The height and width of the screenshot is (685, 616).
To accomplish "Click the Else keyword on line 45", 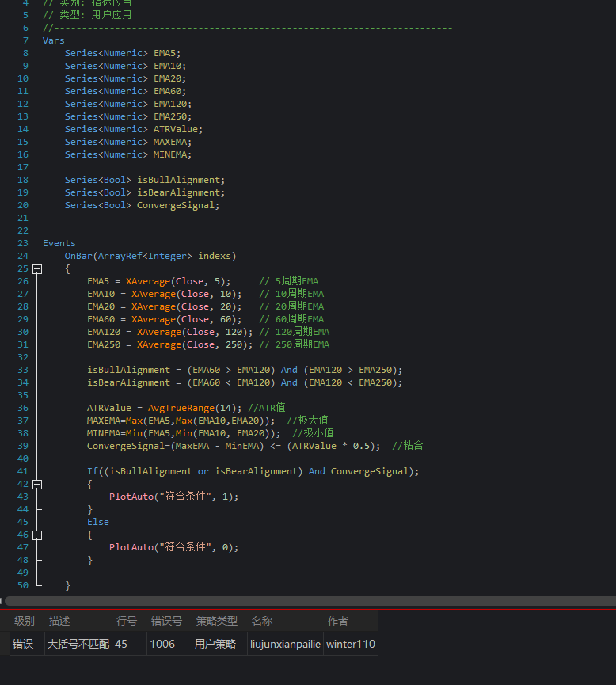I will point(98,522).
